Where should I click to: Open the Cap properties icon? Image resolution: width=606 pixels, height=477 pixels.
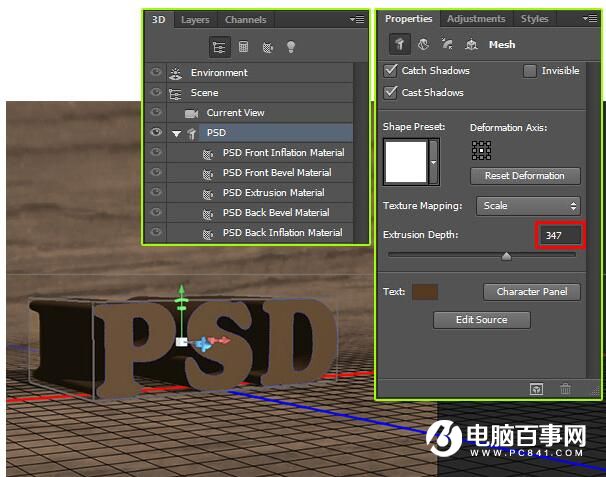447,44
